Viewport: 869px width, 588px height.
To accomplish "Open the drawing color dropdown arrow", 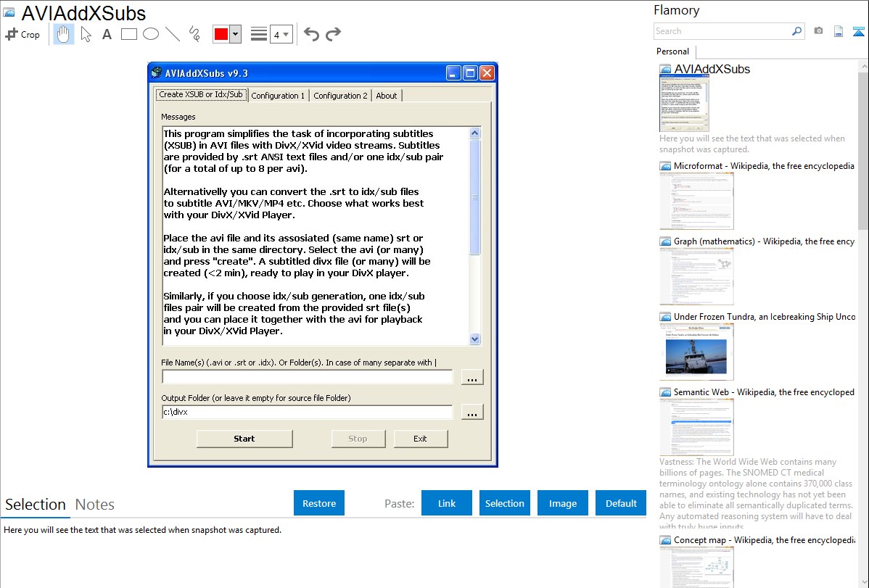I will tap(236, 34).
